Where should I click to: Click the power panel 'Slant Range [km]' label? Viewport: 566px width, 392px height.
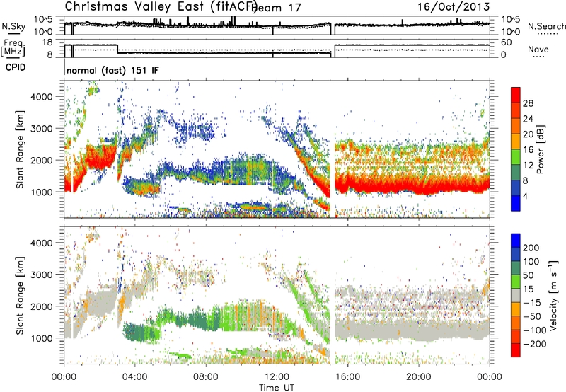20,149
